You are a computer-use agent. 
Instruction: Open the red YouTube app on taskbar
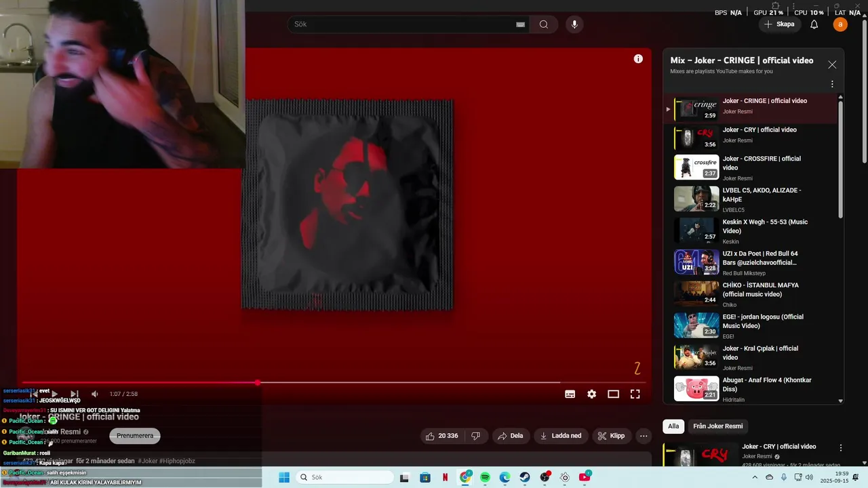[x=585, y=477]
